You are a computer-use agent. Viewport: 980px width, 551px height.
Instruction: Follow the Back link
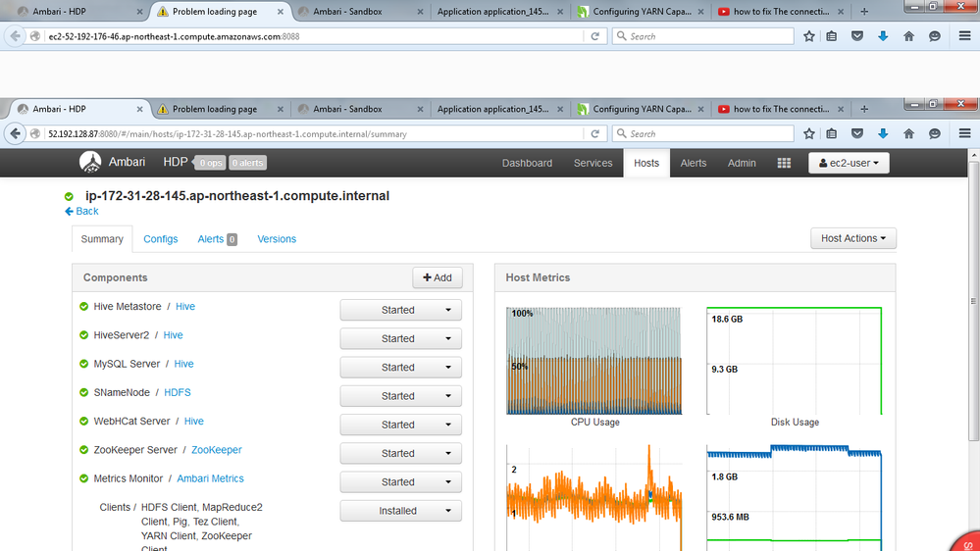(82, 211)
